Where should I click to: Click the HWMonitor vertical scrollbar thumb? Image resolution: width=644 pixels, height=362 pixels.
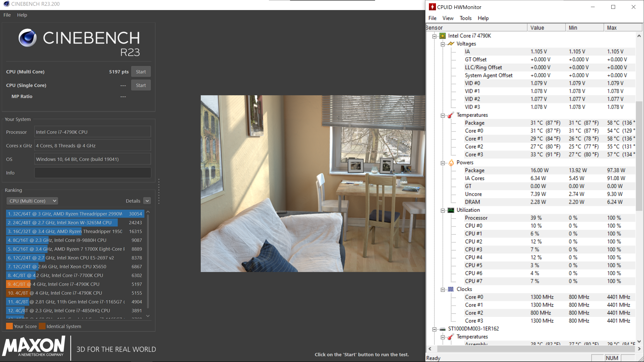(639, 156)
